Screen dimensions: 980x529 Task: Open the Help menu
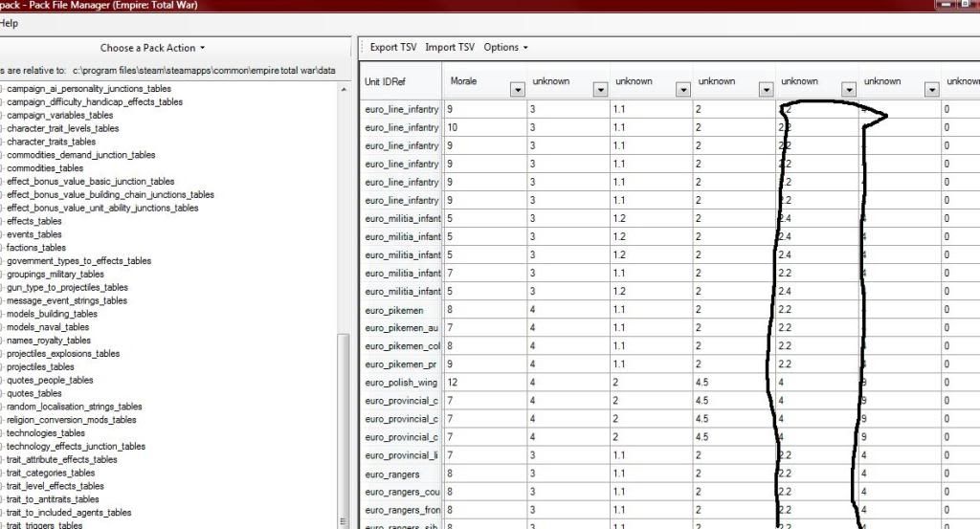9,23
